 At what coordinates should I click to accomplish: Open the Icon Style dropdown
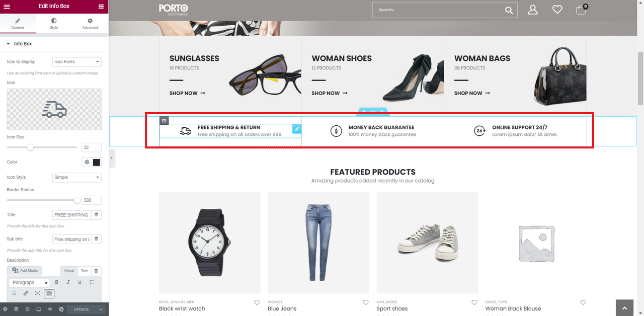(x=77, y=177)
